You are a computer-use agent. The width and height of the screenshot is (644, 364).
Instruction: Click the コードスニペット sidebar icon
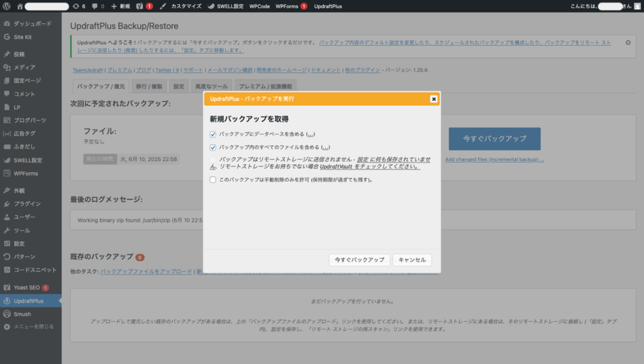[x=7, y=270]
